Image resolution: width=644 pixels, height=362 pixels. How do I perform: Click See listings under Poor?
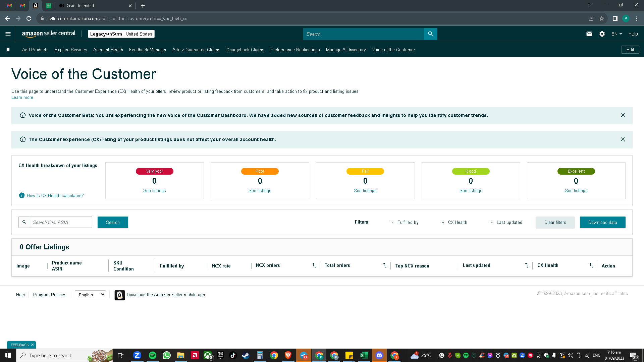pyautogui.click(x=260, y=190)
